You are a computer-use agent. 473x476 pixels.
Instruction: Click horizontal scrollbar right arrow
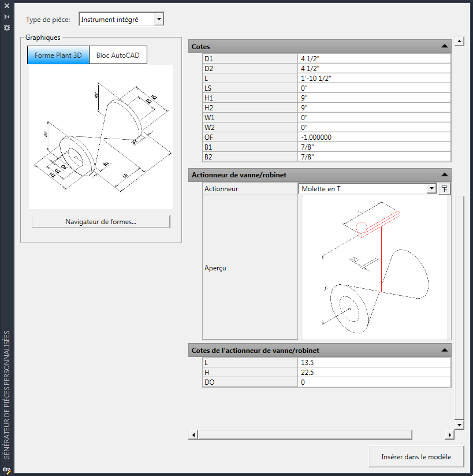[x=449, y=435]
